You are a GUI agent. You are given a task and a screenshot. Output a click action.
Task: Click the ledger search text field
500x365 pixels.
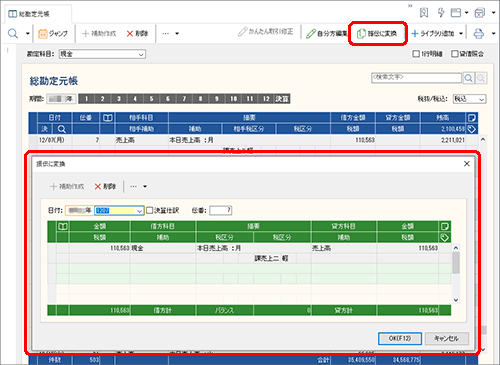pyautogui.click(x=416, y=78)
